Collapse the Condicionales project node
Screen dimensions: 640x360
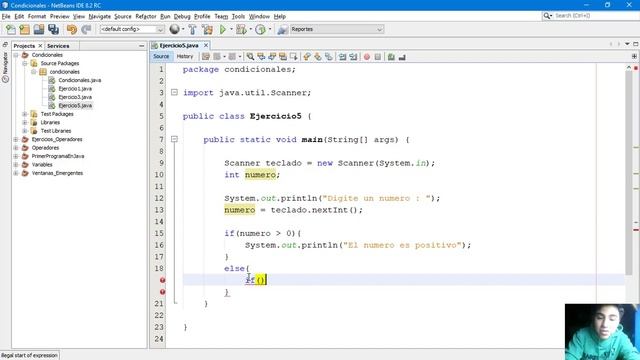coord(16,55)
